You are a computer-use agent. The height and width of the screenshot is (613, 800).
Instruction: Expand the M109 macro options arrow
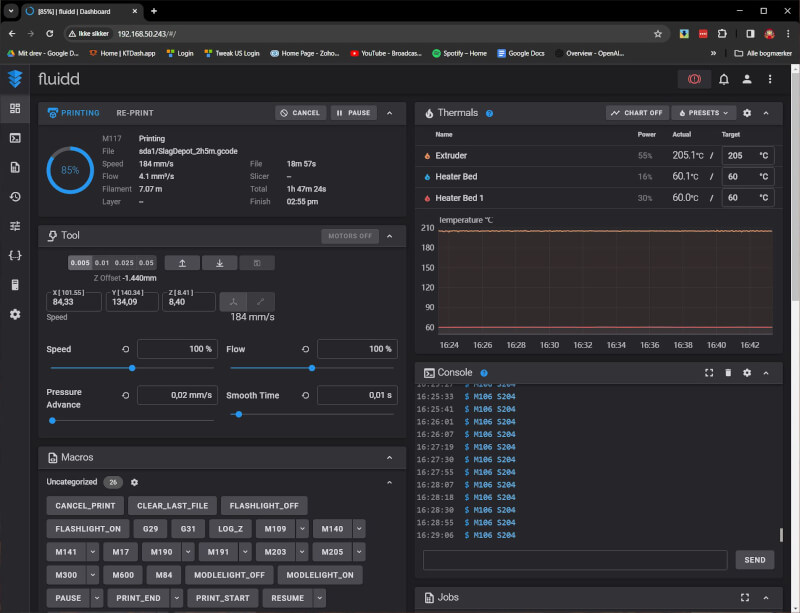(x=301, y=528)
